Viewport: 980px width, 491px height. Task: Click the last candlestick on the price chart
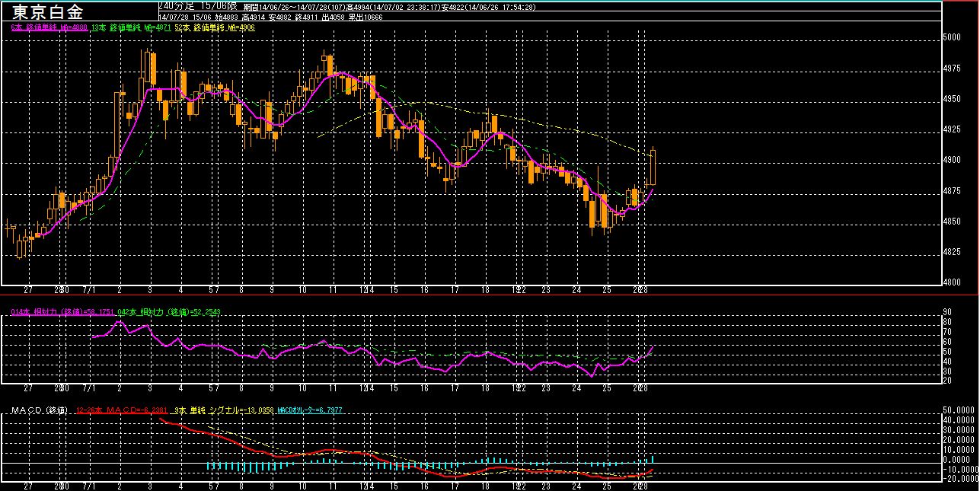(653, 166)
